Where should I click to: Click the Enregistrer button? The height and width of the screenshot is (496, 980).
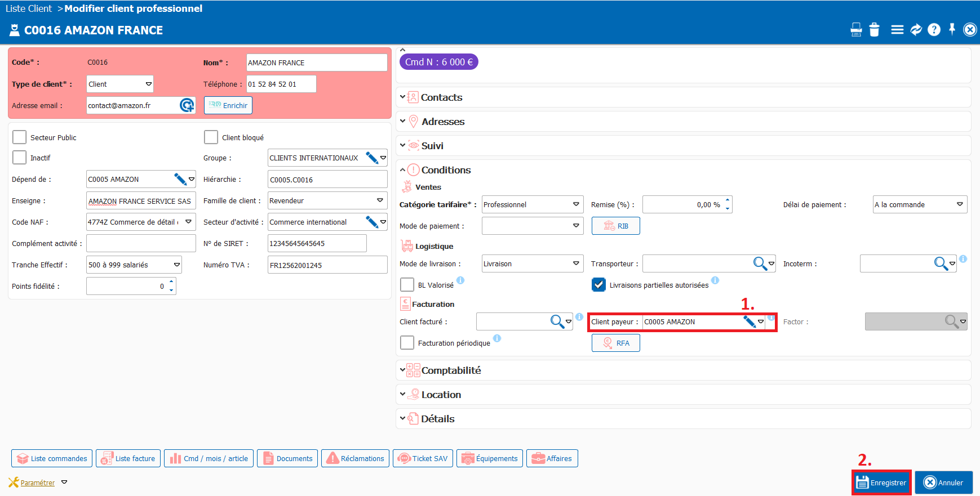(x=881, y=482)
